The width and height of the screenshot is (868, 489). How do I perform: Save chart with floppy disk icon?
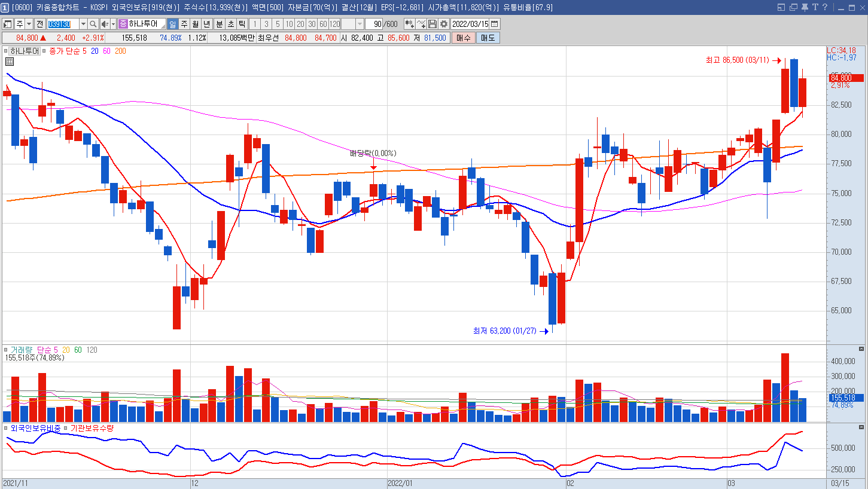(433, 24)
